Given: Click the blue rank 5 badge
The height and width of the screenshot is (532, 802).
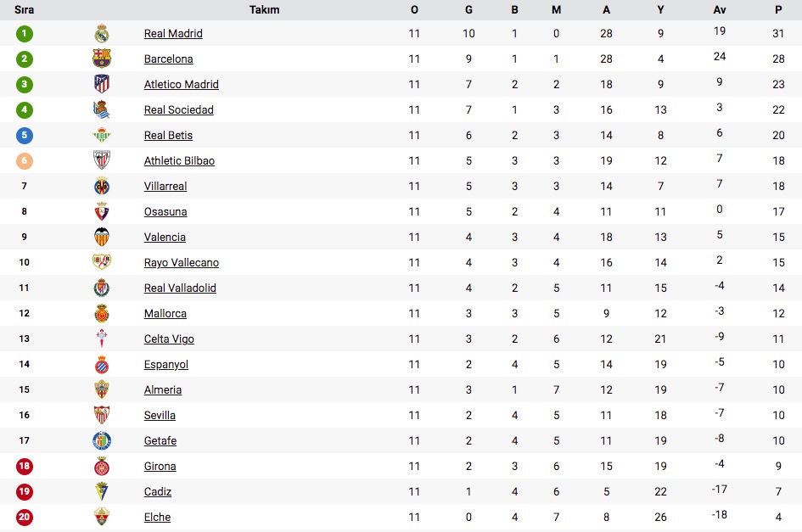Looking at the screenshot, I should (x=24, y=135).
